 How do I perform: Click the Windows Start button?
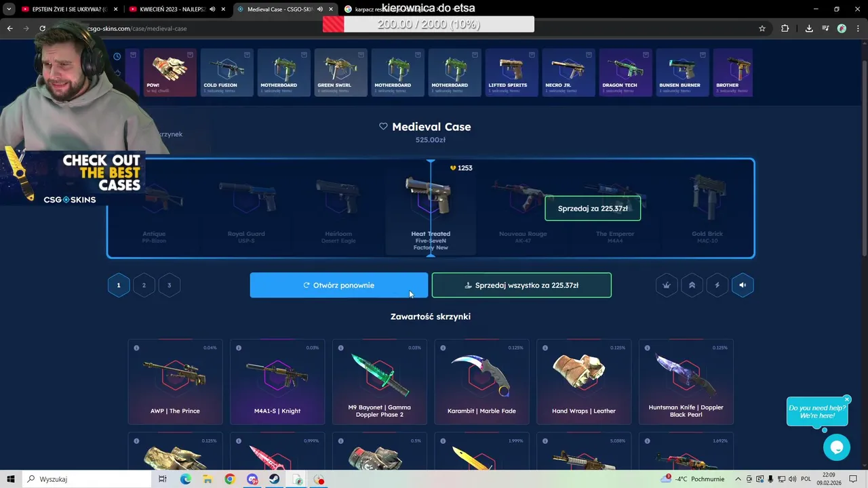tap(11, 479)
